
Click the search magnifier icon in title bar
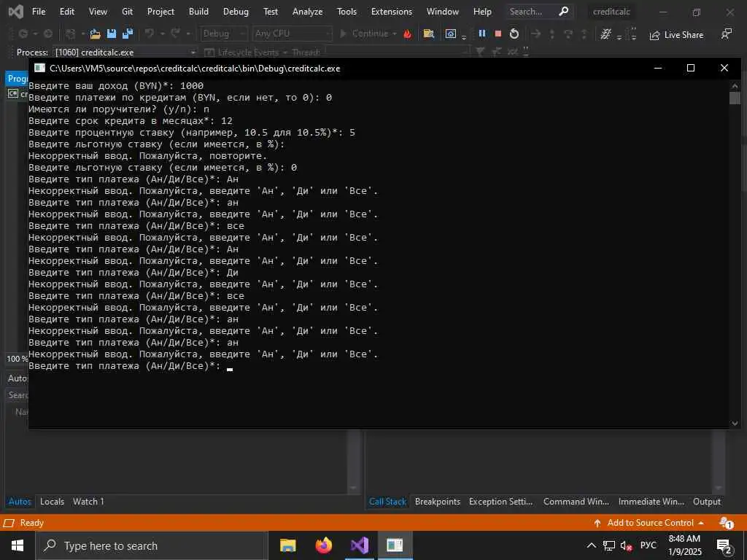tap(564, 12)
